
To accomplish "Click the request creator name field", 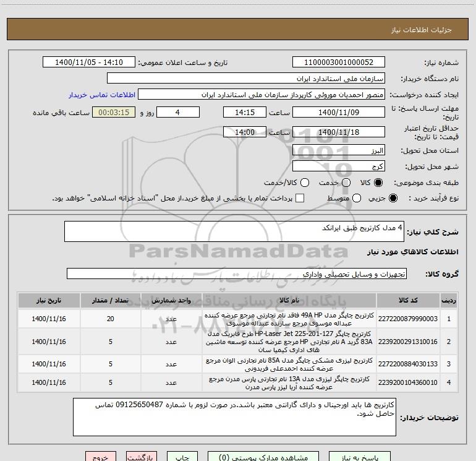I will coord(261,94).
